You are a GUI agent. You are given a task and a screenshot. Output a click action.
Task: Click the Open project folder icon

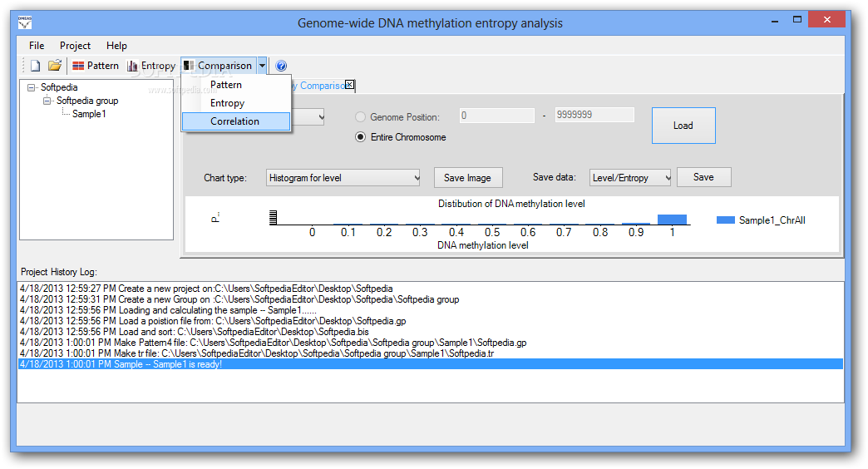click(54, 66)
